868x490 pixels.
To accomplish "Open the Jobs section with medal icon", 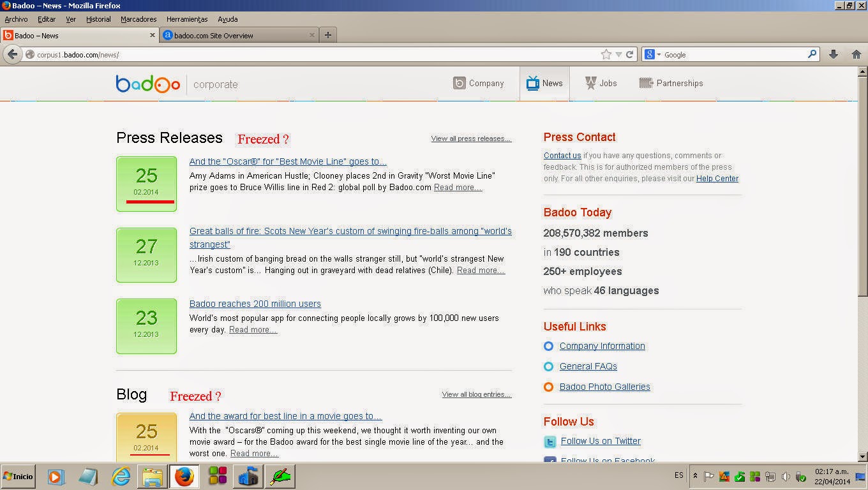I will [x=601, y=84].
